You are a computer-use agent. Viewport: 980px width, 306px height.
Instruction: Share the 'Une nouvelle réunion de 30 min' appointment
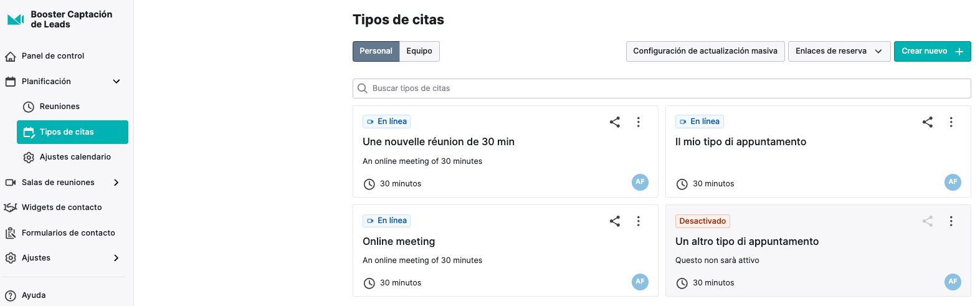tap(614, 122)
